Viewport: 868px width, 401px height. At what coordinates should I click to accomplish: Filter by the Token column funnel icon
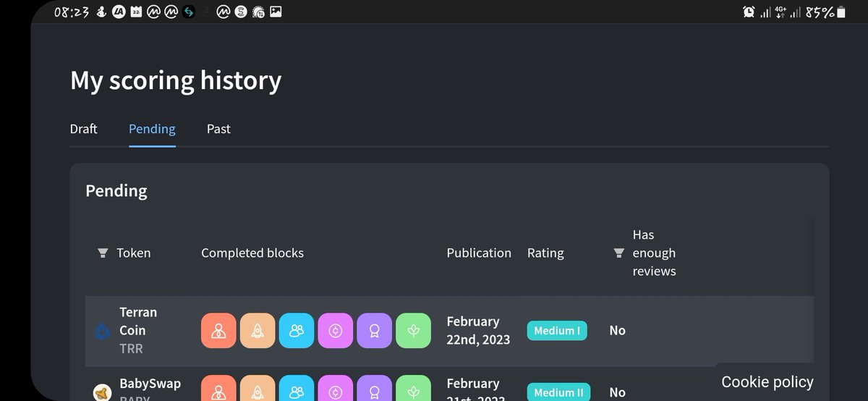pyautogui.click(x=102, y=253)
